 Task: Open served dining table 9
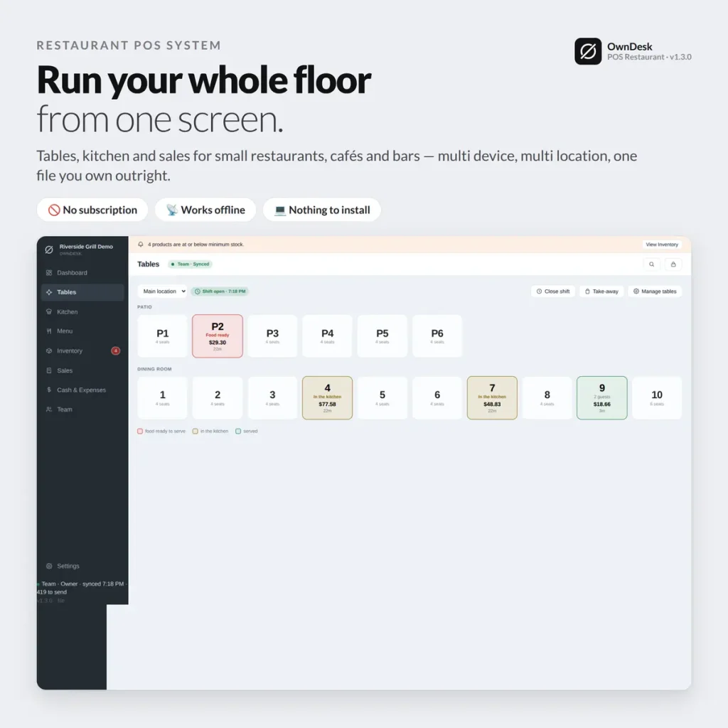tap(601, 398)
